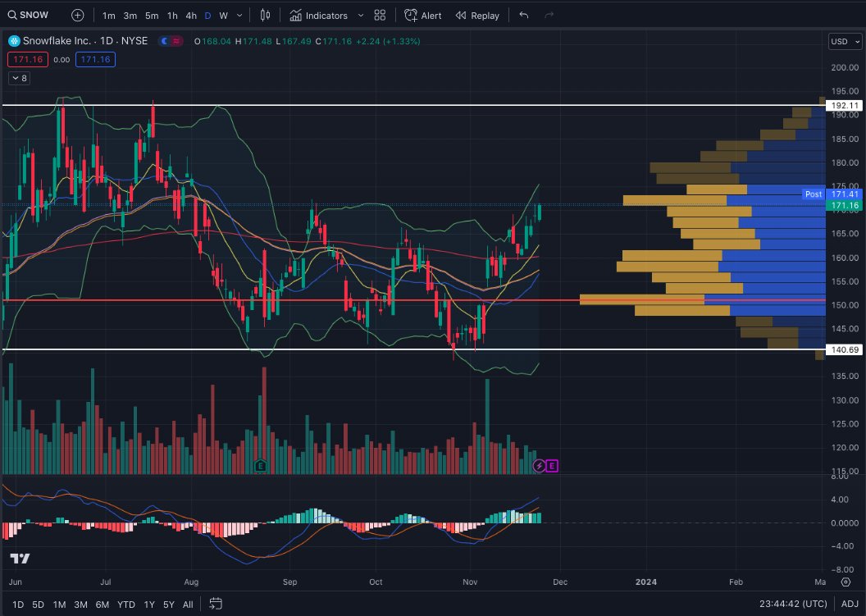Expand the collapsed 8 indicators legend
This screenshot has height=616, width=866.
pos(19,79)
